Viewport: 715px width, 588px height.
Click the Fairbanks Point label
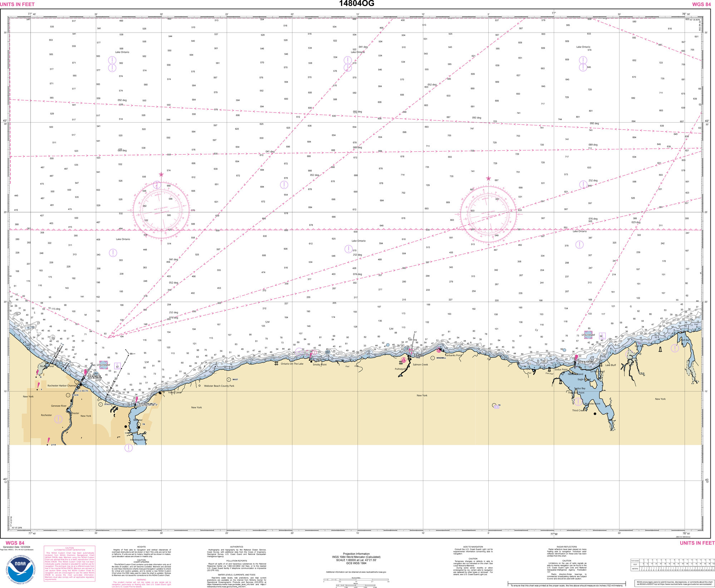(x=454, y=355)
